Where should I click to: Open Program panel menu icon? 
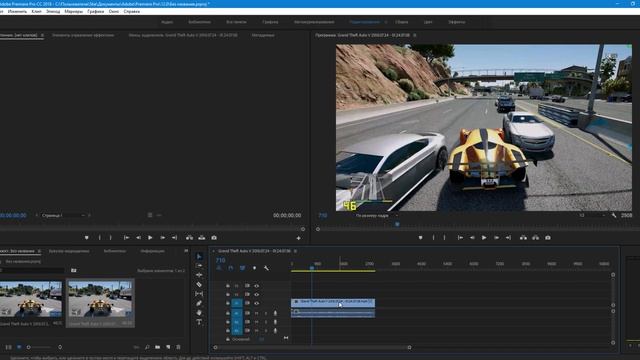point(415,36)
